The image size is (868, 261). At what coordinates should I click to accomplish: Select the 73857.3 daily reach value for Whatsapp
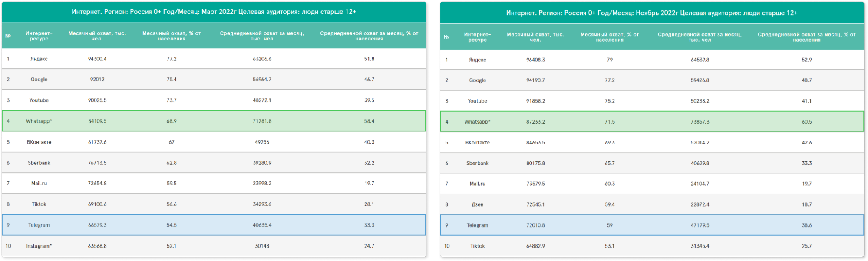coord(700,122)
